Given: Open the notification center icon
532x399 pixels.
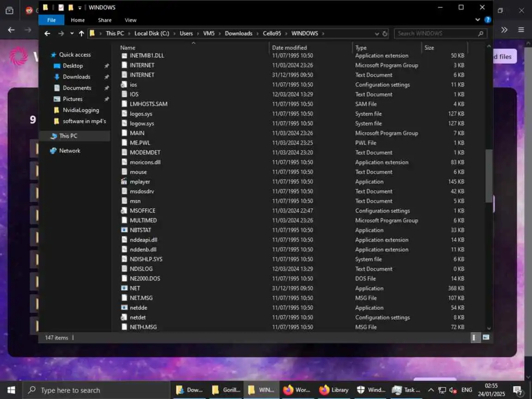Looking at the screenshot, I should tap(518, 391).
